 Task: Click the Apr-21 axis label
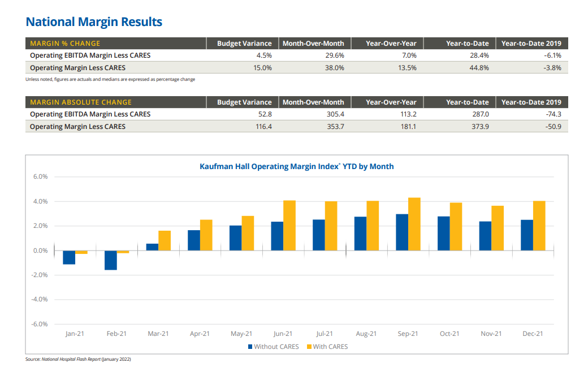coord(200,334)
